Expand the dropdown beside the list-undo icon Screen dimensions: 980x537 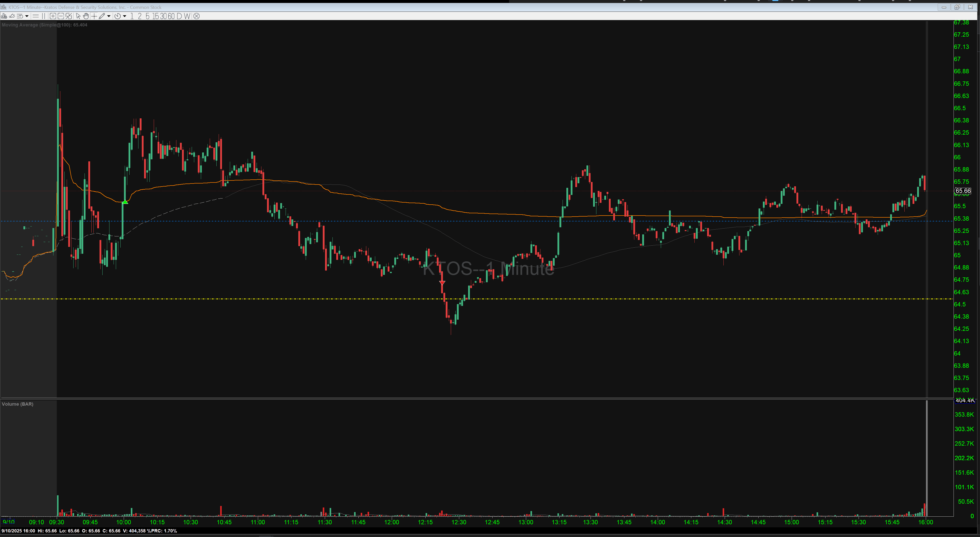[27, 16]
